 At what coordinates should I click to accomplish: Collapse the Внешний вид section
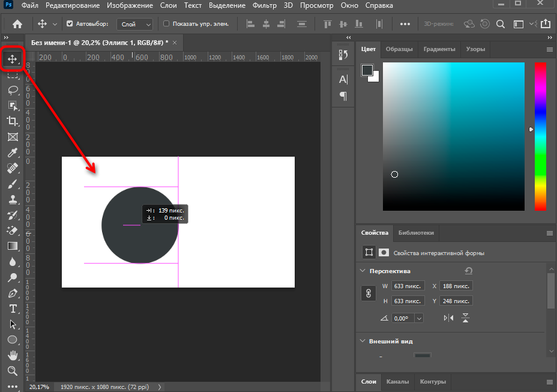point(363,341)
